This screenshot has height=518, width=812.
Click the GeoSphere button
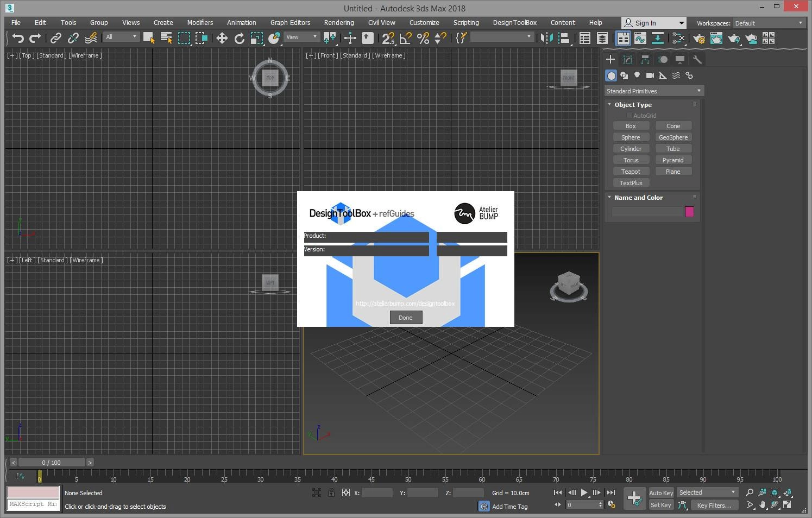673,137
